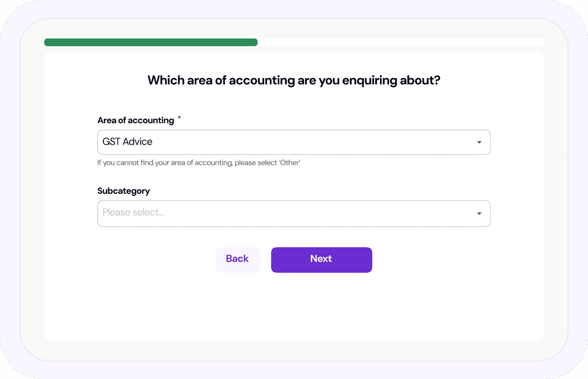Click the caret arrow beside GST Advice

point(479,142)
